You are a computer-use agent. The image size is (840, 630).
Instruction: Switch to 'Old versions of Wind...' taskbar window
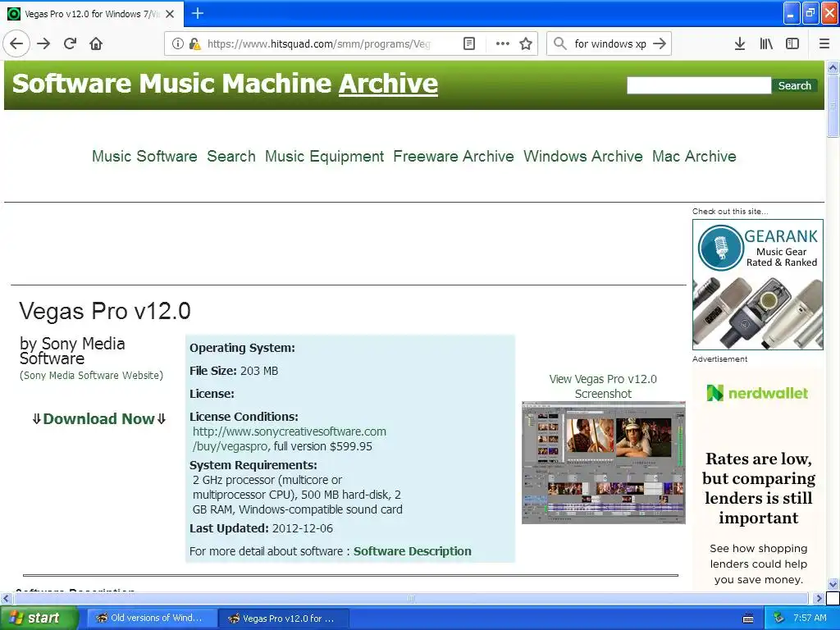click(x=151, y=619)
